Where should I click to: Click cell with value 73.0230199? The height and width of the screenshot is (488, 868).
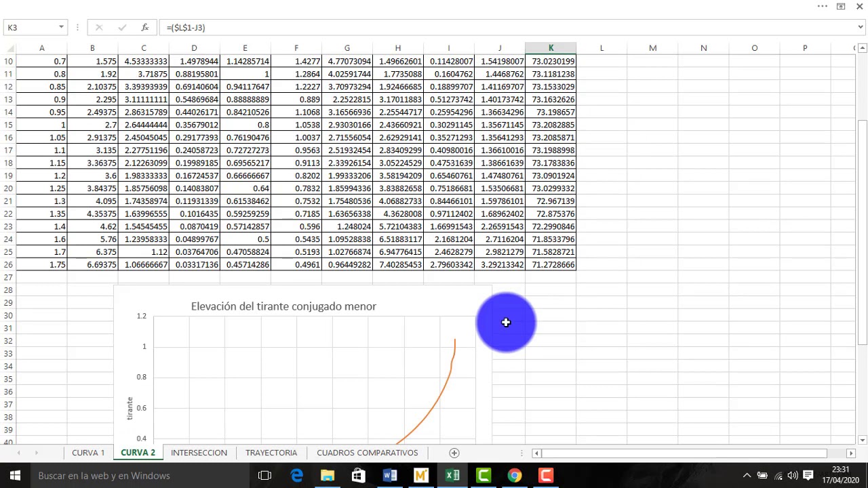click(551, 61)
